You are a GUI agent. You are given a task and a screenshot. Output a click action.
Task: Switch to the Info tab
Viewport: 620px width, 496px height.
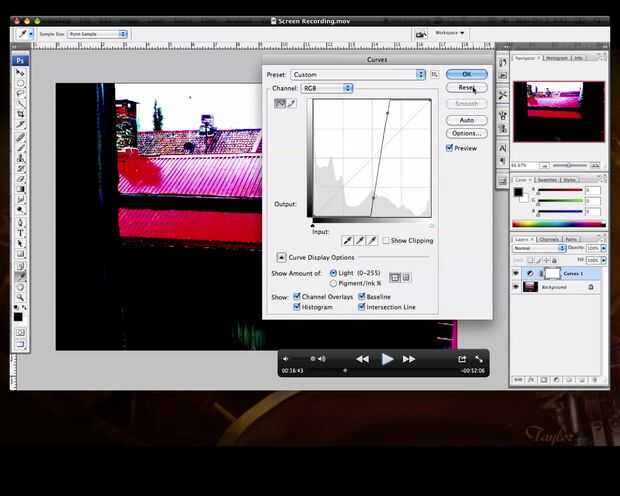click(x=578, y=58)
